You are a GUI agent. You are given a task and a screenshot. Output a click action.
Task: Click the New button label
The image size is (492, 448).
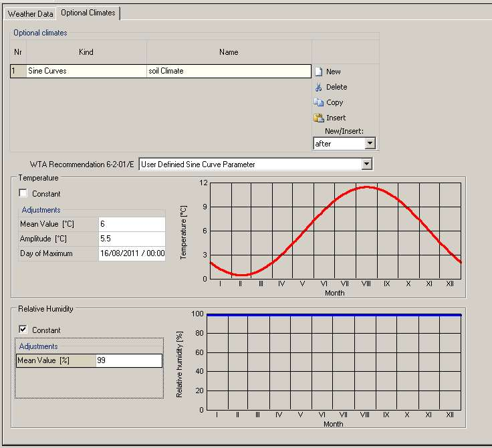(333, 72)
